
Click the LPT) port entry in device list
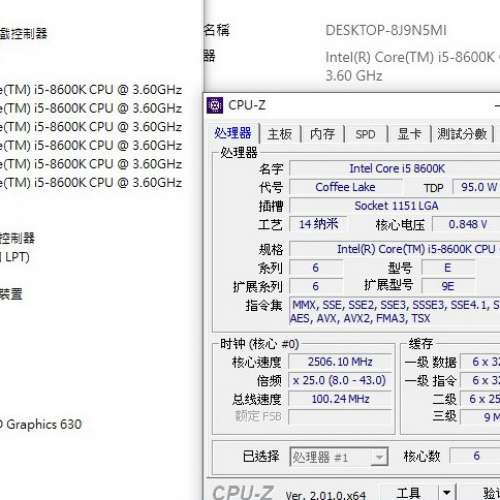15,257
